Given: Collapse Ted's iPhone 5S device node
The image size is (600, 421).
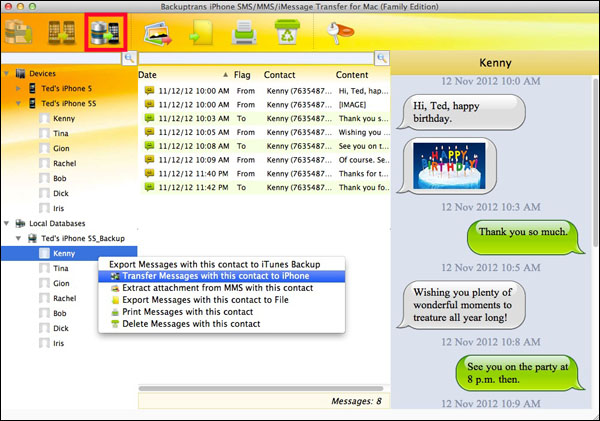Looking at the screenshot, I should coord(18,103).
